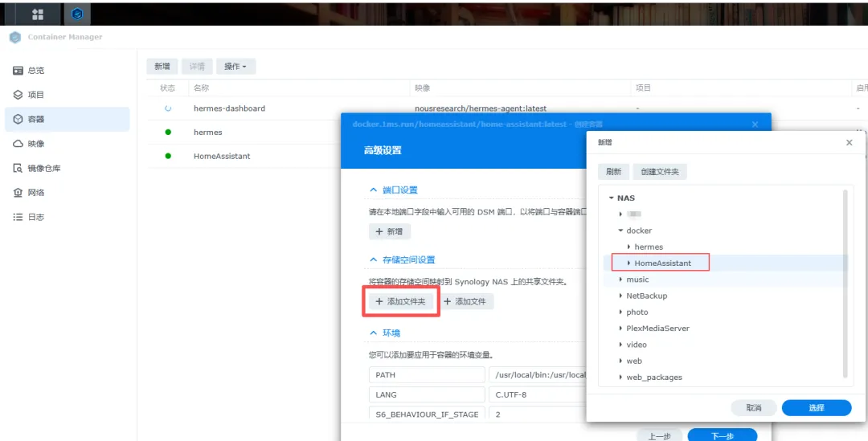Click the 日志 list icon
Viewport: 868px width, 441px height.
[x=18, y=217]
